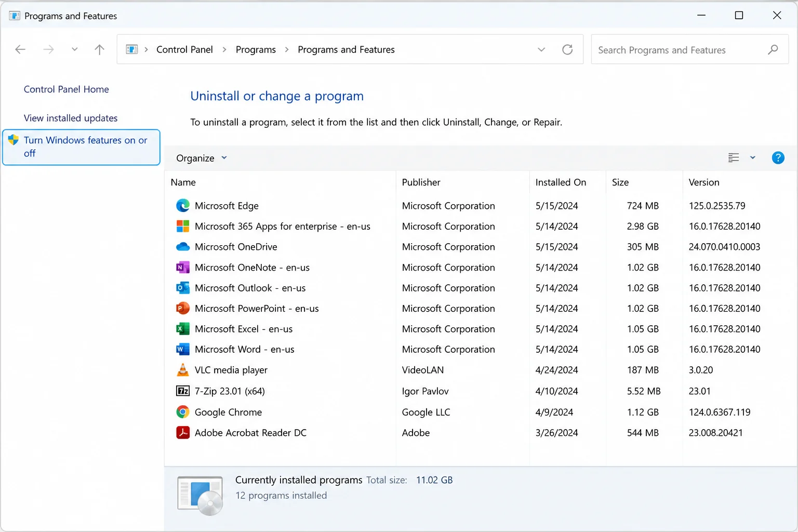Select Microsoft Excel - en-us name
798x532 pixels.
244,329
